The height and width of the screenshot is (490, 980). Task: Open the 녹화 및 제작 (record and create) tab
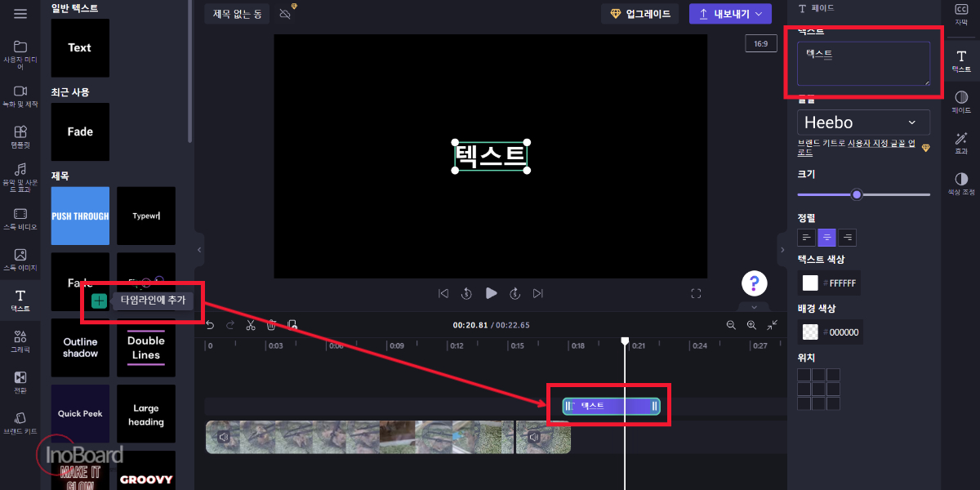(20, 96)
